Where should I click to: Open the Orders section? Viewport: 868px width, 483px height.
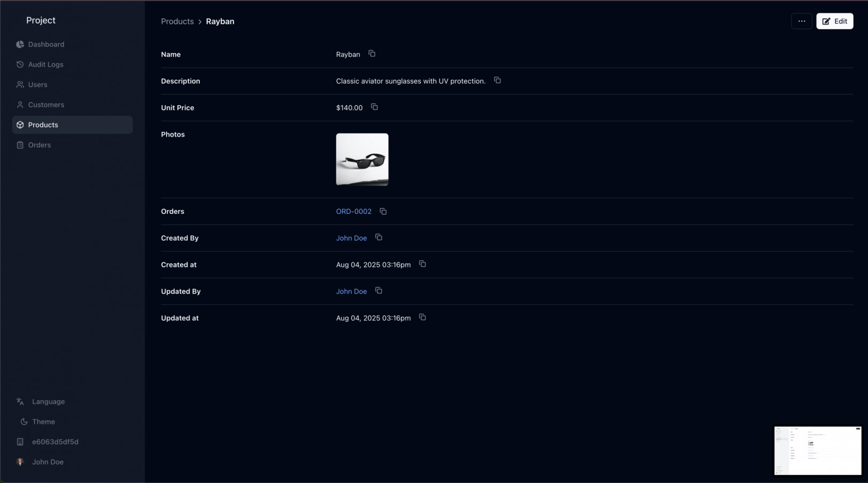72,145
